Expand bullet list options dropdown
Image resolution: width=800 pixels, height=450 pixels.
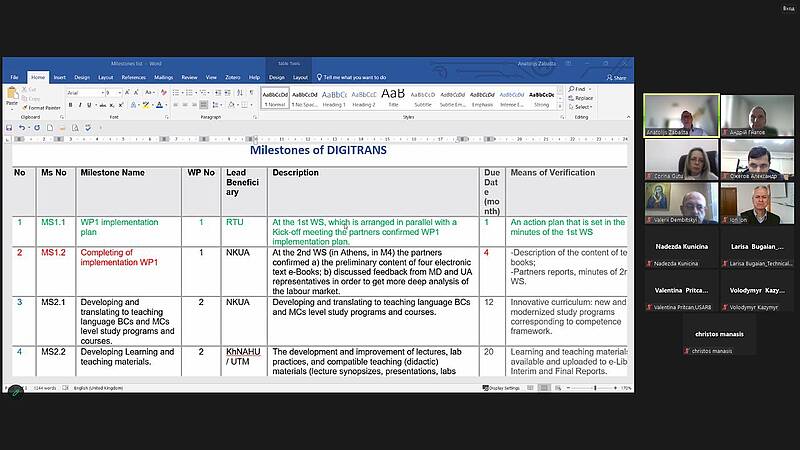tap(182, 92)
